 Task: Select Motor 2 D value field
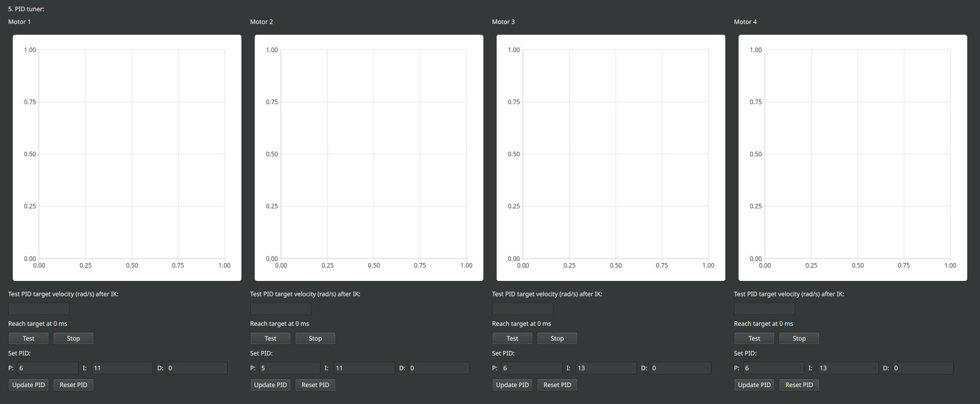click(x=439, y=368)
